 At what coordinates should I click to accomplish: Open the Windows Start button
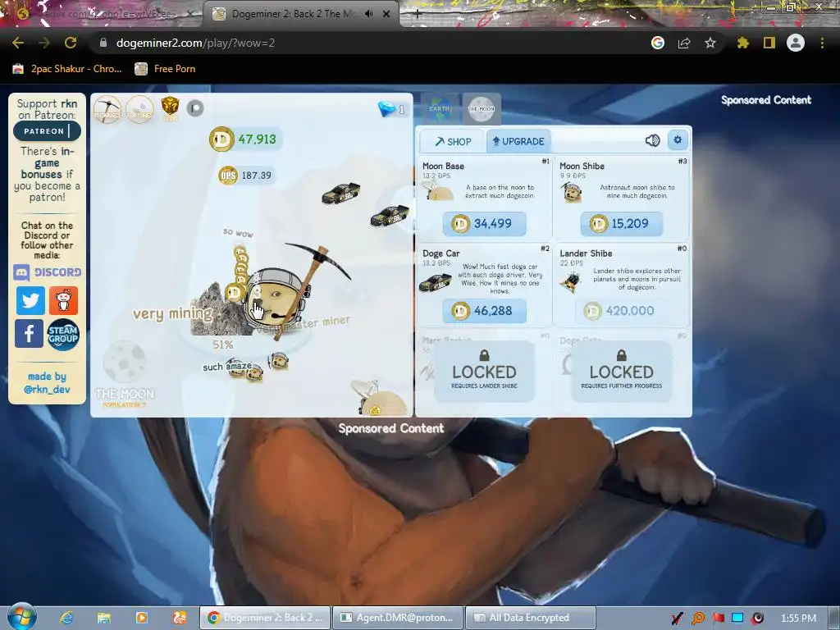21,617
